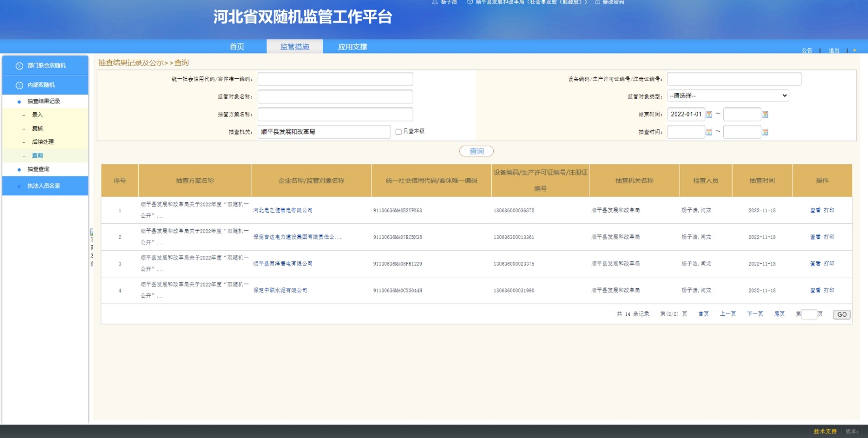Screen dimensions: 868x438
Task: Click the 抽查时间 column header
Action: (x=762, y=181)
